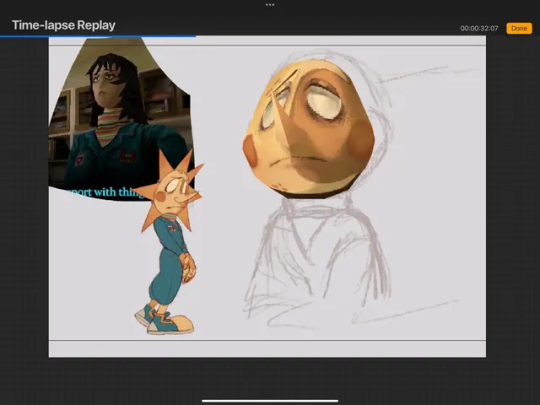Tap the home indicator bar at bottom

click(270, 401)
